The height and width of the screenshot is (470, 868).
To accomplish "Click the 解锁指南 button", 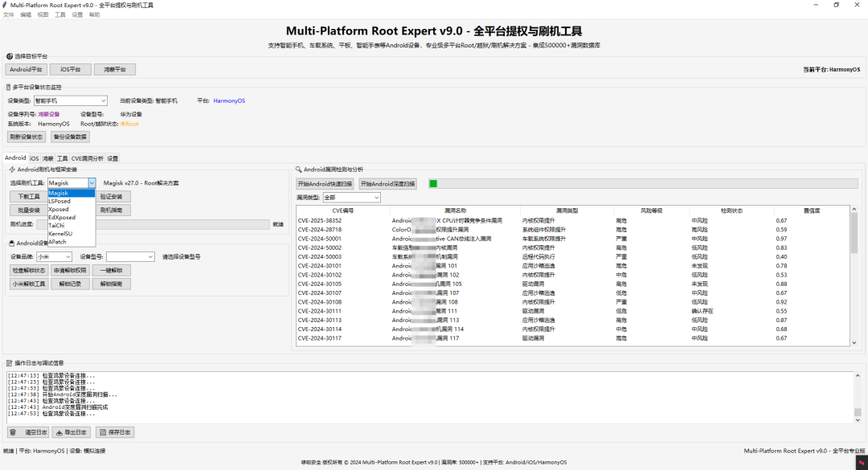I will click(111, 284).
